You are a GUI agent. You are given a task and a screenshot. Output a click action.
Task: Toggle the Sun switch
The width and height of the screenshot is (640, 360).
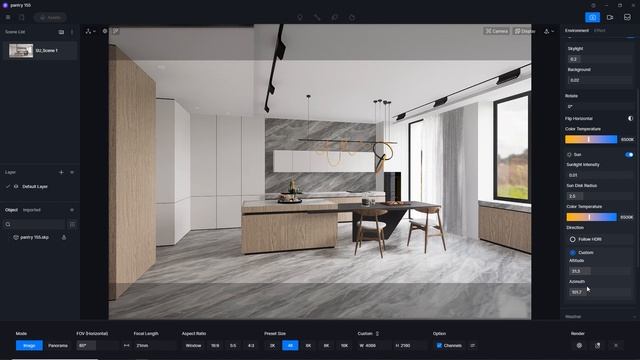629,155
